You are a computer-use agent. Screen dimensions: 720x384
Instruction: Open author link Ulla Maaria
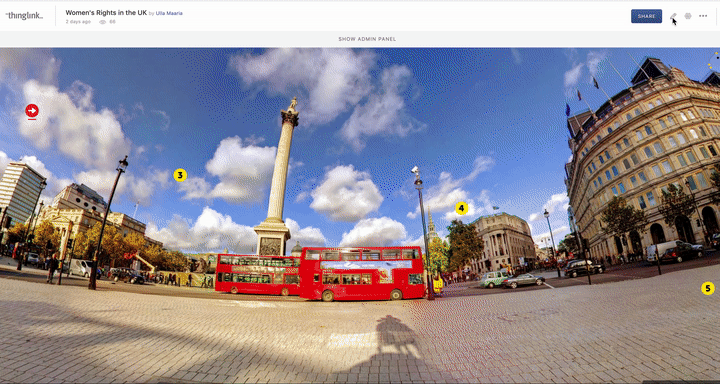(x=169, y=13)
